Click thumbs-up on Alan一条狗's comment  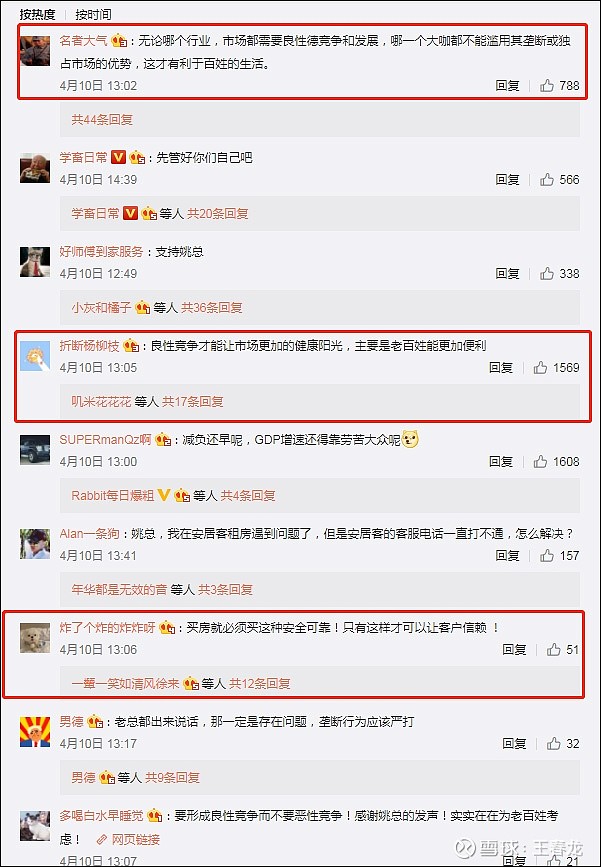point(547,556)
